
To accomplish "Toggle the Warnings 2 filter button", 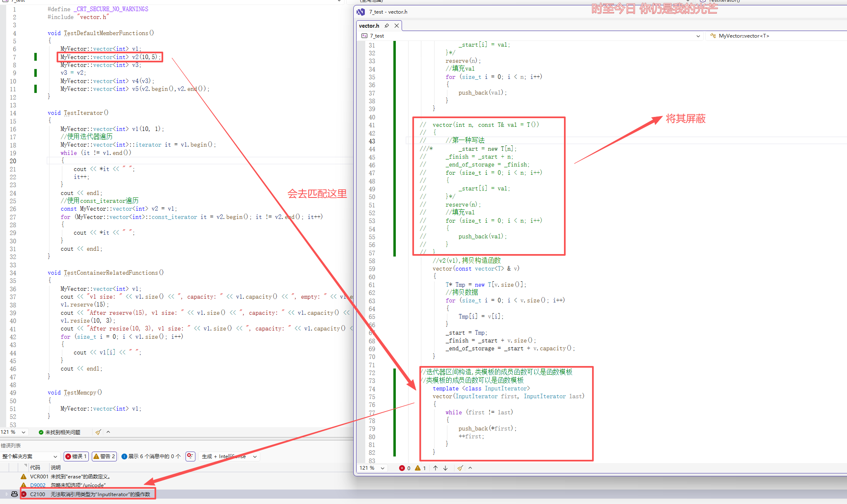I will tap(104, 456).
